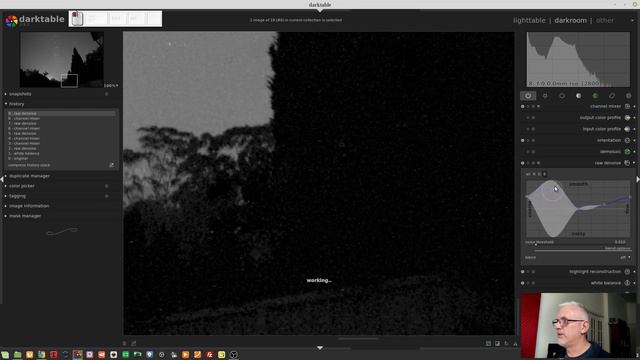Image resolution: width=640 pixels, height=360 pixels.
Task: Open output color profile presets icon
Action: click(x=627, y=118)
